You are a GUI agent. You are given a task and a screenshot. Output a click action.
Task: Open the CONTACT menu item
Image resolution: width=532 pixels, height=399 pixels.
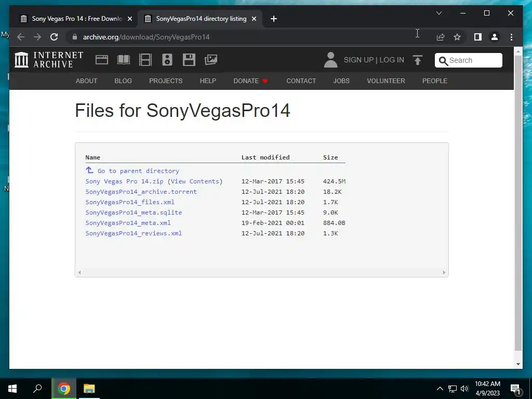pyautogui.click(x=301, y=81)
